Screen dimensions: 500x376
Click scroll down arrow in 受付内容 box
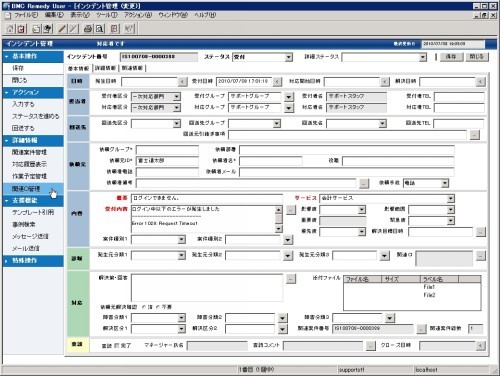pyautogui.click(x=279, y=229)
